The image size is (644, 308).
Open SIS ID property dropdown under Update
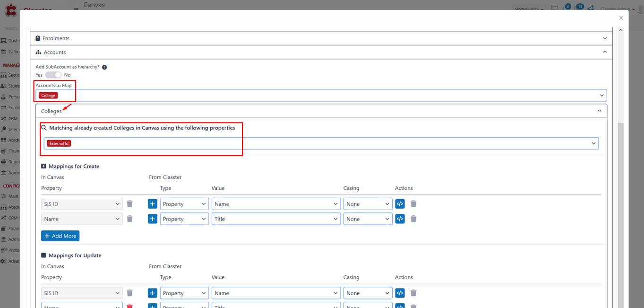click(82, 293)
